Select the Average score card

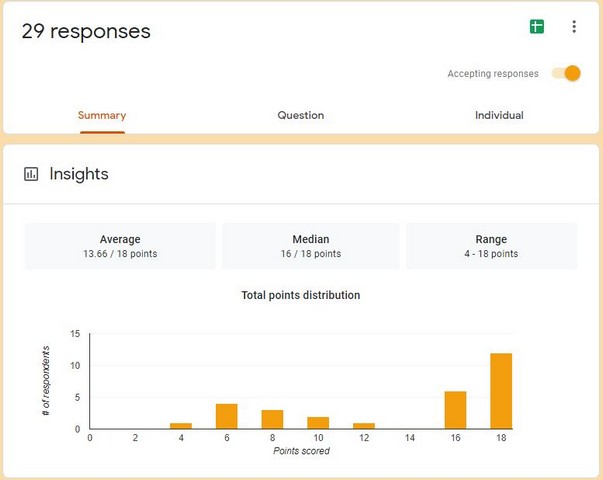pos(120,246)
